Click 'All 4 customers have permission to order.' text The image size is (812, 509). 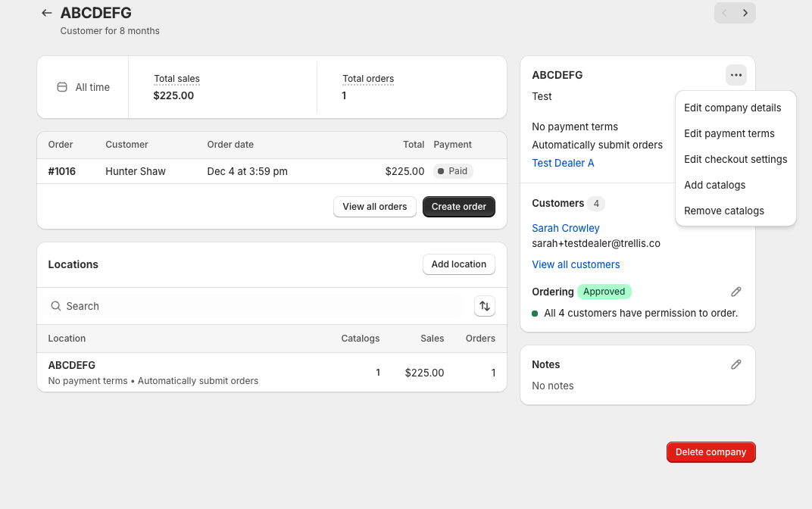click(x=641, y=314)
